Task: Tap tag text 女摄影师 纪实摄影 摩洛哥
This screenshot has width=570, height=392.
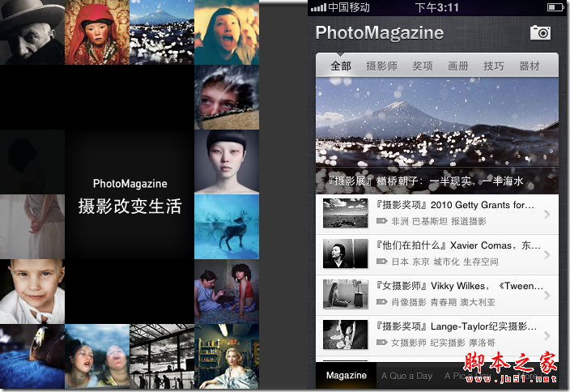Action: tap(443, 343)
